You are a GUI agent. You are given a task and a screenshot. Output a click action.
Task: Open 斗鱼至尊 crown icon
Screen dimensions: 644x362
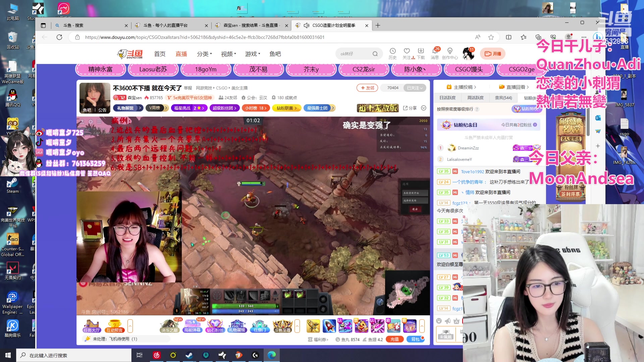click(x=282, y=326)
